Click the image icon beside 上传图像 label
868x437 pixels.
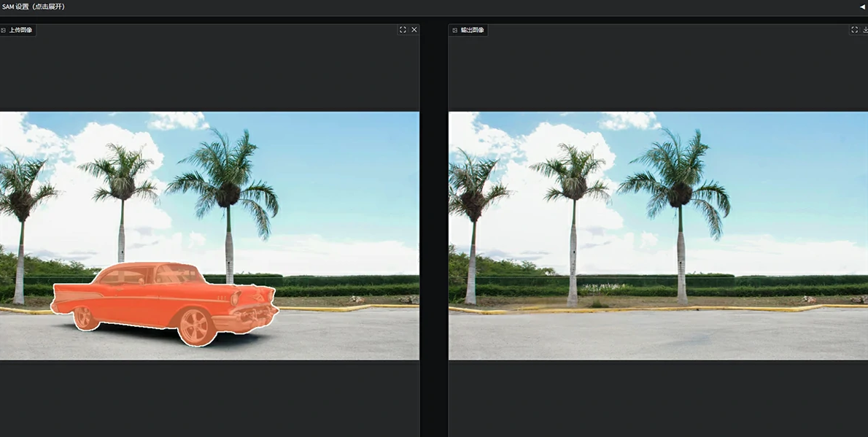(x=4, y=31)
